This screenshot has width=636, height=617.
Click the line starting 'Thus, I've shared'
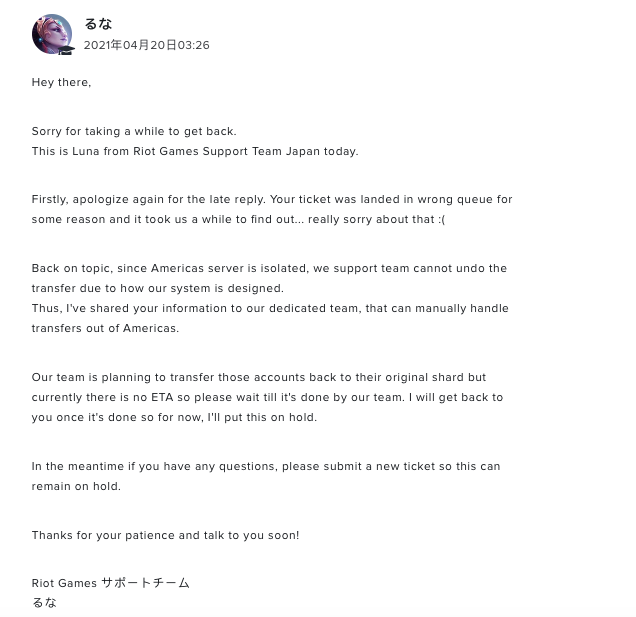point(270,308)
